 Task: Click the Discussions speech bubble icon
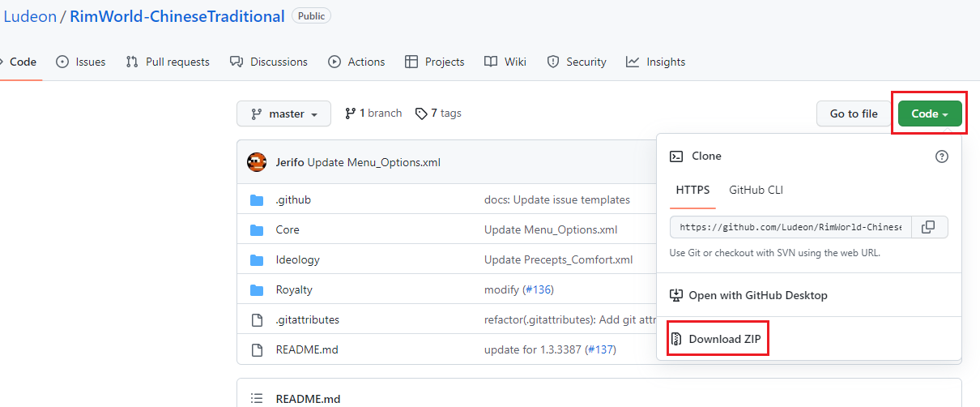[x=236, y=62]
